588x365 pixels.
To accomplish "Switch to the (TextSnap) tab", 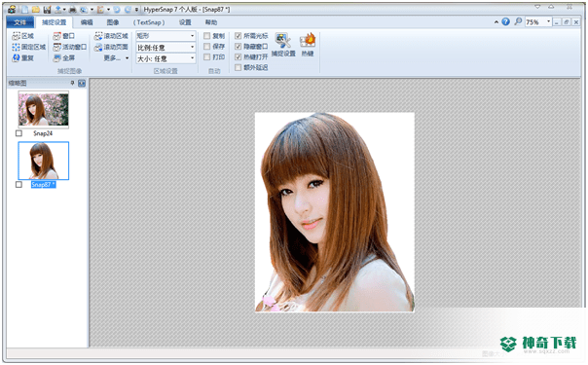I will click(149, 22).
